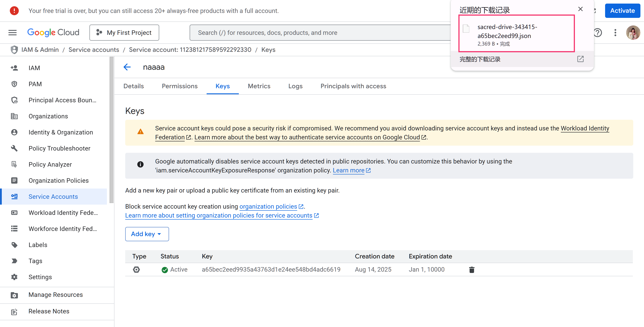Screen dimensions: 644x327
Task: Click the PAM shield icon in sidebar
Action: pos(14,84)
